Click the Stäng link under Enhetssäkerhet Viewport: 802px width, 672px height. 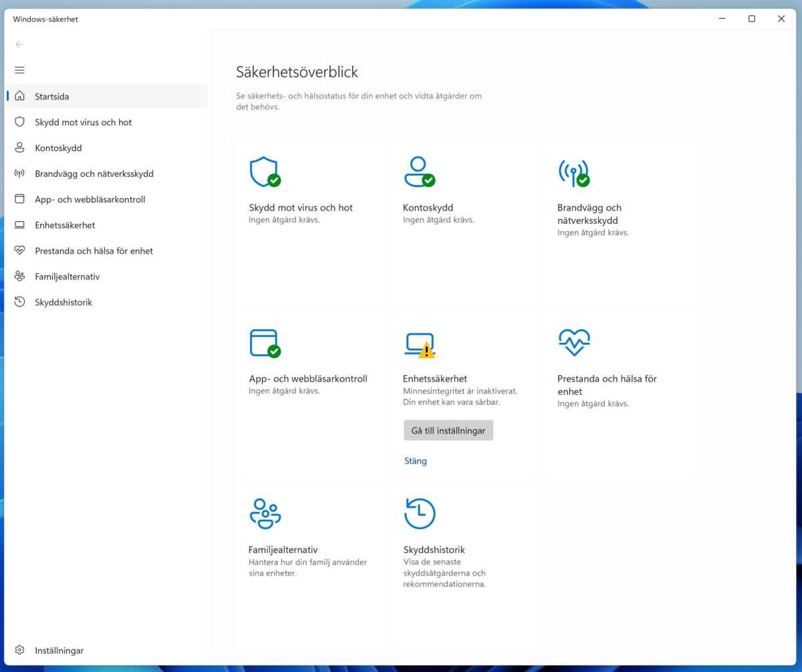(415, 461)
